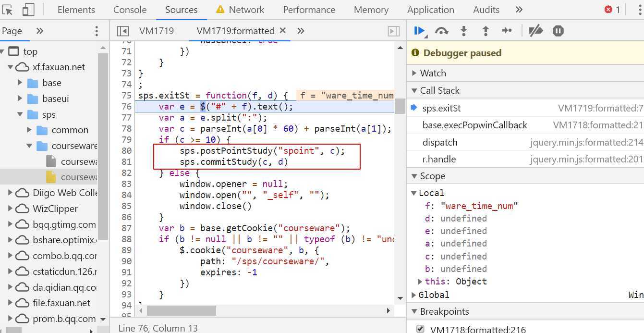Expand the baseui folder
Screen dimensions: 644x333
click(x=20, y=99)
